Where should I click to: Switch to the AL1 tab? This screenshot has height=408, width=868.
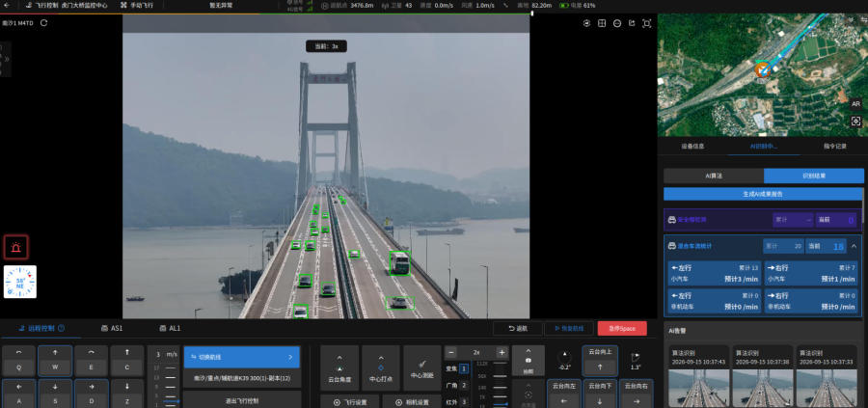click(x=170, y=328)
